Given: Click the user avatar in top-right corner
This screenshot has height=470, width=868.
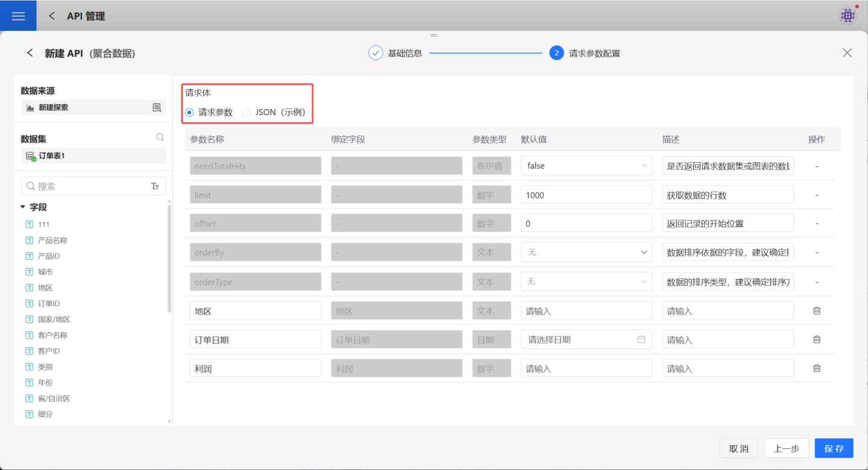Looking at the screenshot, I should 848,16.
